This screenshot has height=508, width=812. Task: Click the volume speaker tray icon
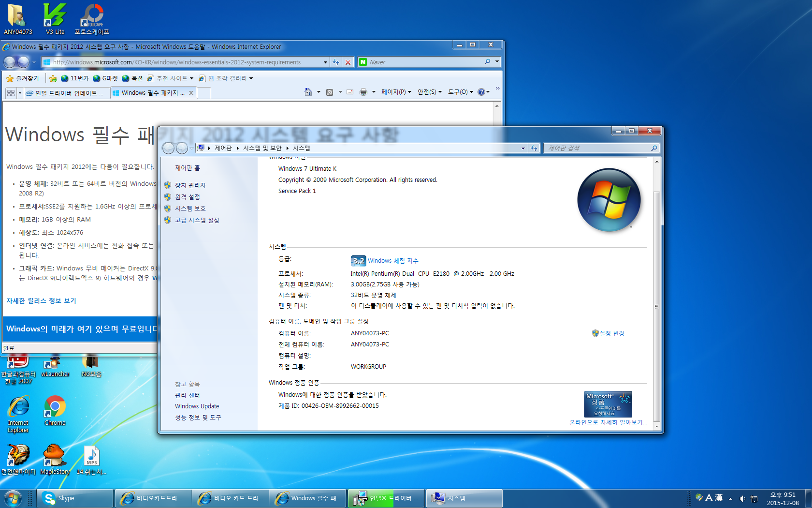click(x=742, y=498)
